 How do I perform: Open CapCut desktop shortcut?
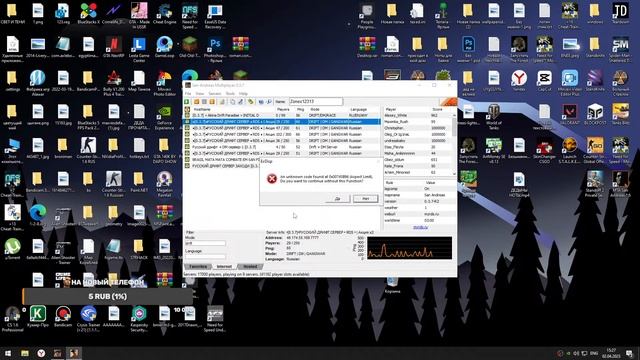(x=544, y=80)
